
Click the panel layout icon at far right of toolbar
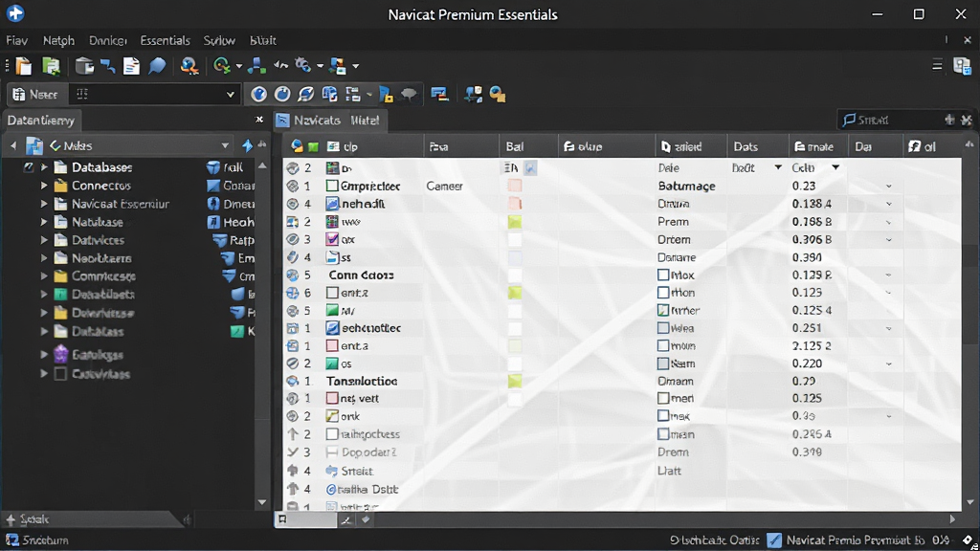[962, 65]
